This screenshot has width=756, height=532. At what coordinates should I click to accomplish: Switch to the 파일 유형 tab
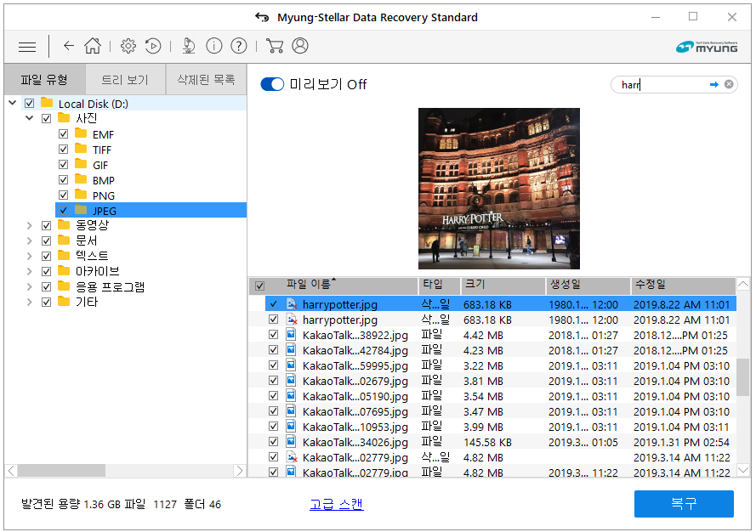(x=44, y=80)
